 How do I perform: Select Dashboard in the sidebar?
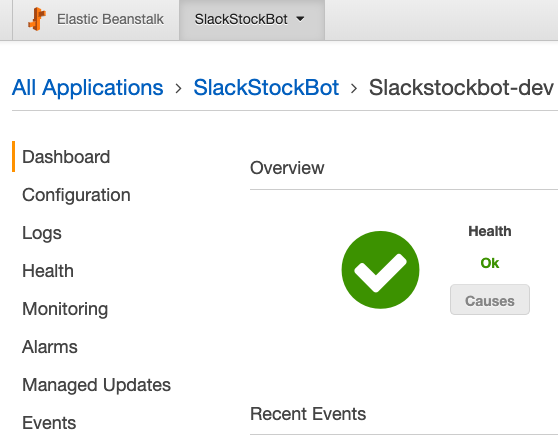tap(66, 157)
